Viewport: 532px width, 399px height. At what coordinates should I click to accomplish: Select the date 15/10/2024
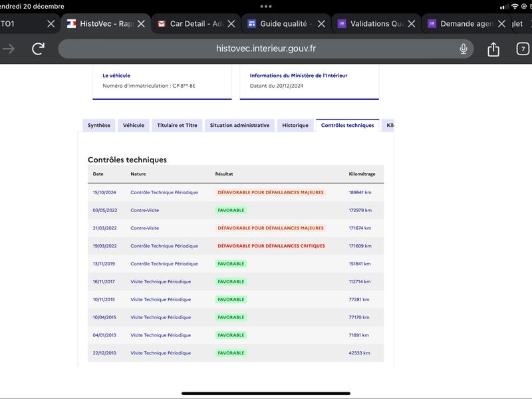104,192
